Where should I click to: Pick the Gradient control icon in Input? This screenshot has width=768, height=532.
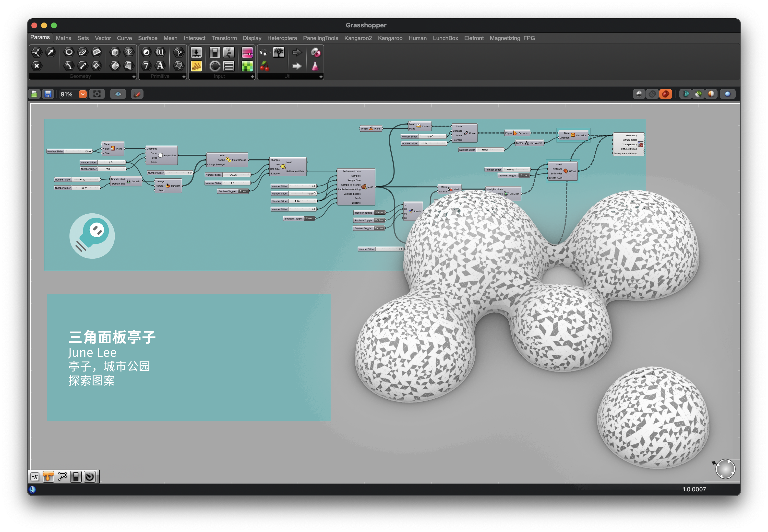[x=247, y=52]
